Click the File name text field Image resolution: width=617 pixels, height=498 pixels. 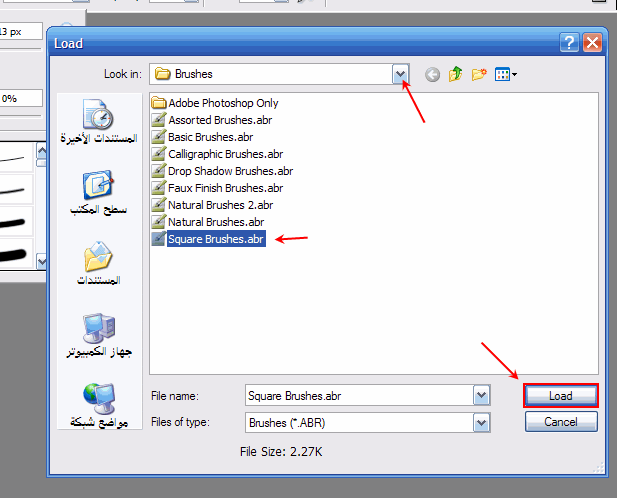(359, 395)
